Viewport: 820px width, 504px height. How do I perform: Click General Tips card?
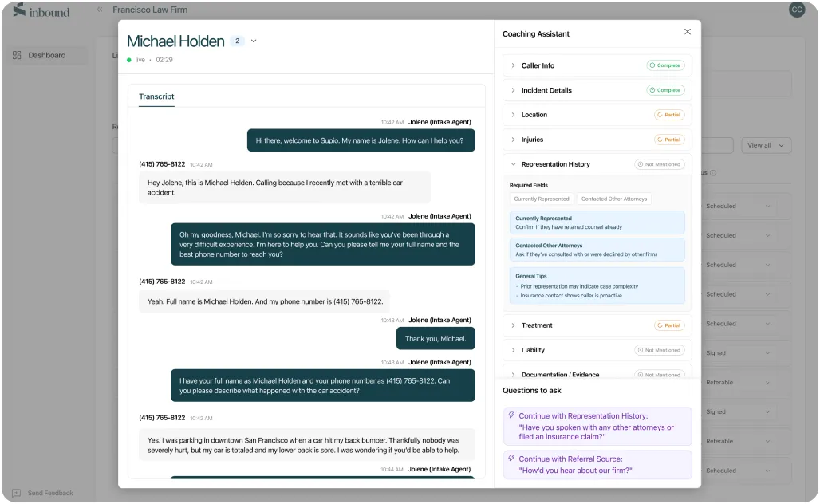597,285
